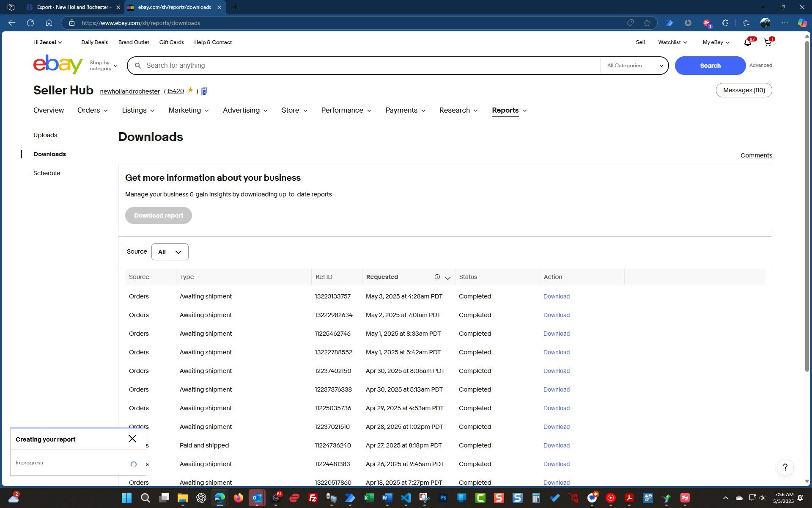Click the Search for anything field

368,66
